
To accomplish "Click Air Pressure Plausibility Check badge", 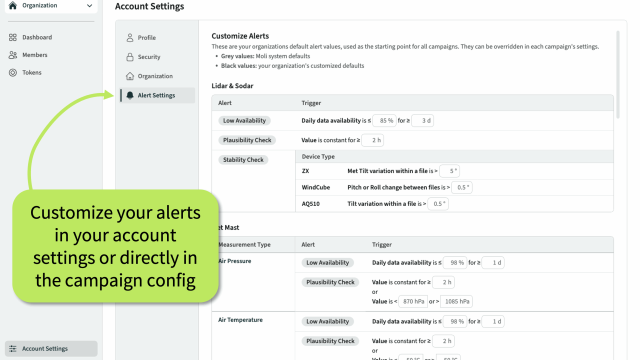I will (x=331, y=282).
